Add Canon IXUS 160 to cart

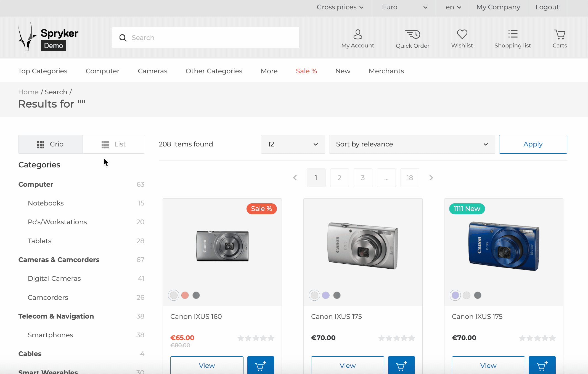(x=261, y=365)
